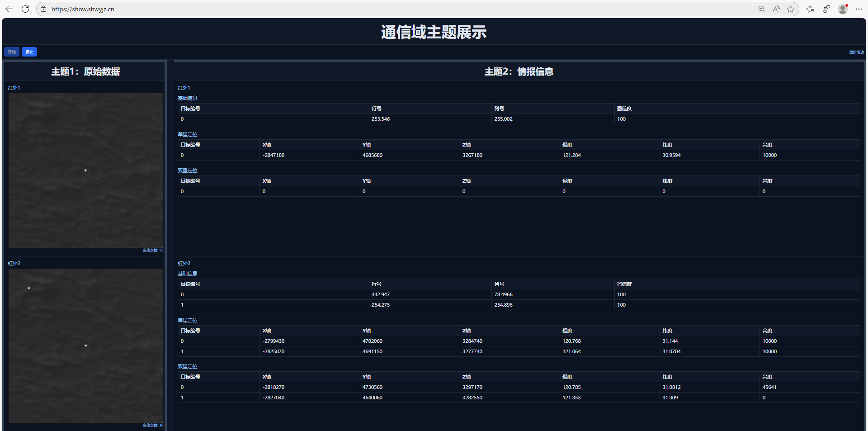This screenshot has width=868, height=431.
Task: Click the site lock icon in address bar
Action: tap(43, 9)
